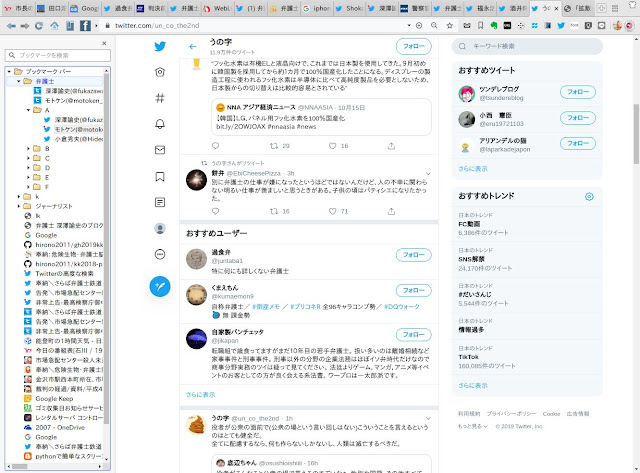
Task: Open More circle icon in sidebar
Action: click(160, 255)
